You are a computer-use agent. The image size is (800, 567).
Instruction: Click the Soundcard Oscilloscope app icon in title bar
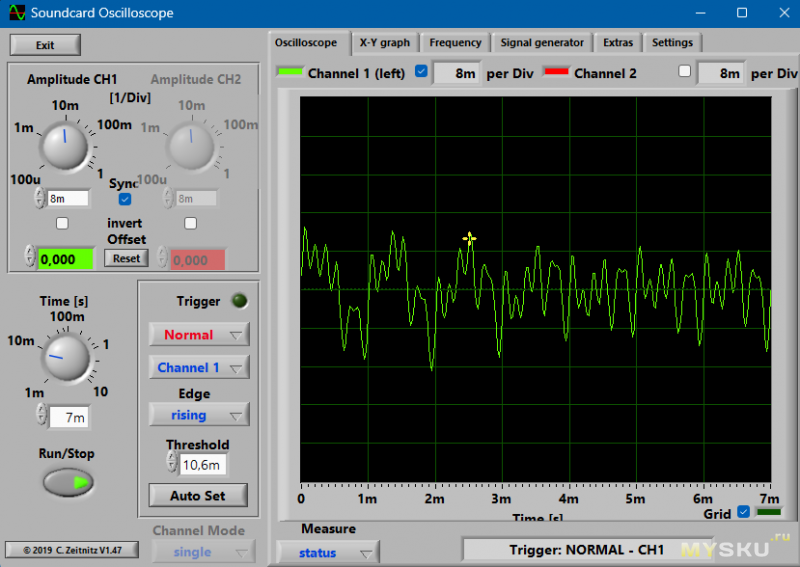pyautogui.click(x=17, y=12)
